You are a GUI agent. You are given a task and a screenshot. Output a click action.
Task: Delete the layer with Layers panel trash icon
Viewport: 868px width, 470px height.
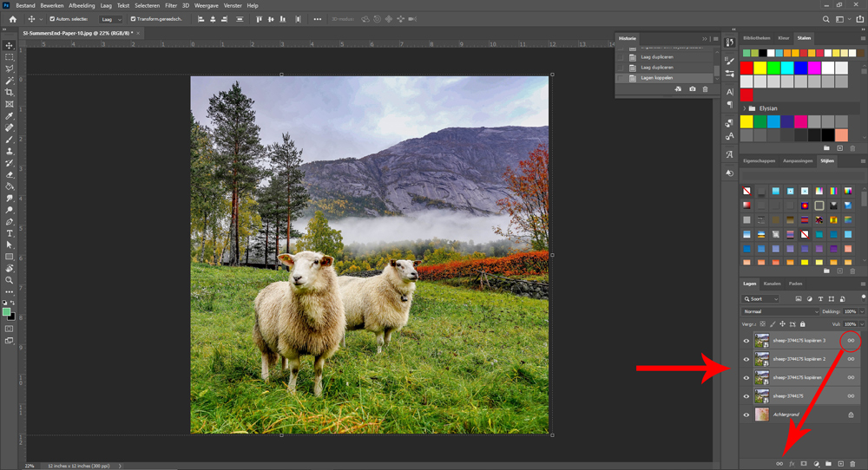[852, 464]
